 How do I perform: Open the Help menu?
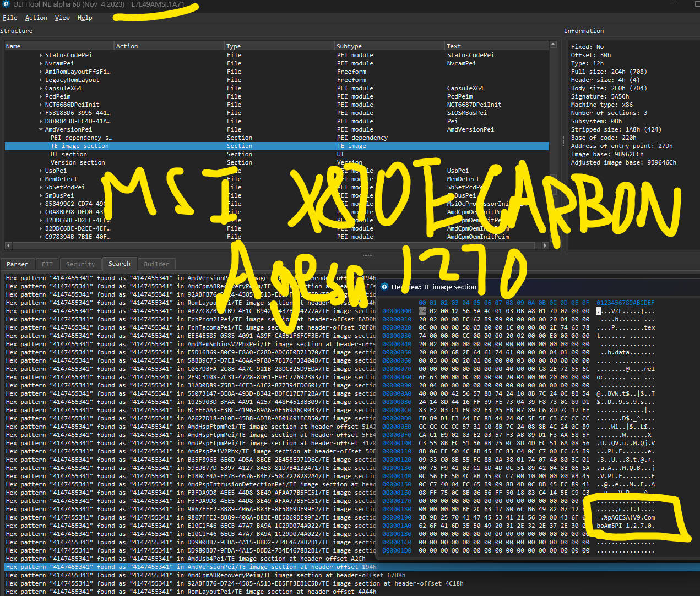[85, 18]
